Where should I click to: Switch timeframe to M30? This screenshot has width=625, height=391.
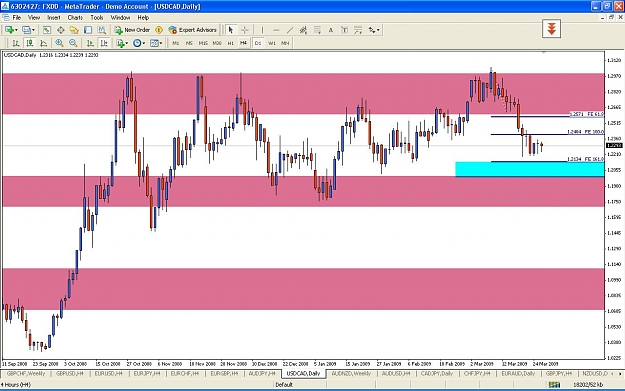[217, 43]
